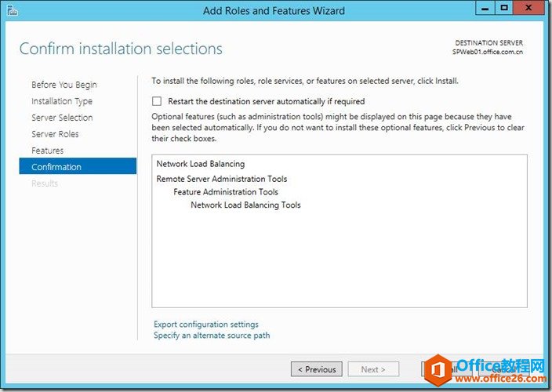Open Specify an alternate source path link
The height and width of the screenshot is (392, 552).
(212, 336)
